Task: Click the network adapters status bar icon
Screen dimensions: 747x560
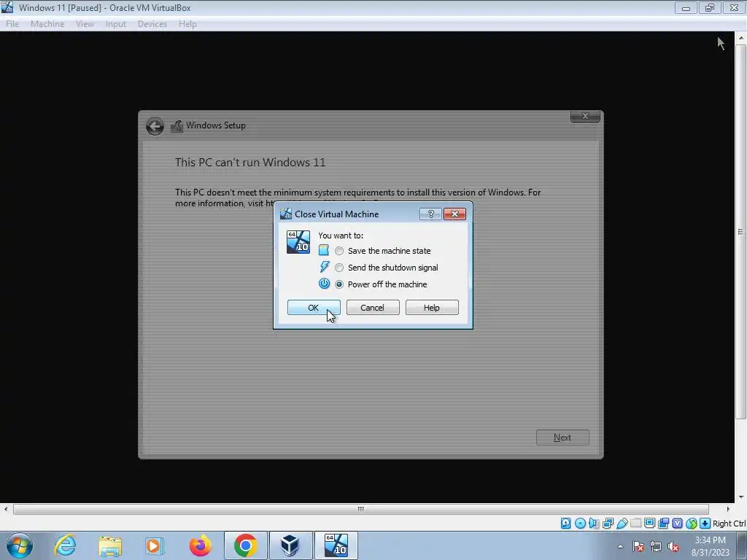Action: 608,524
